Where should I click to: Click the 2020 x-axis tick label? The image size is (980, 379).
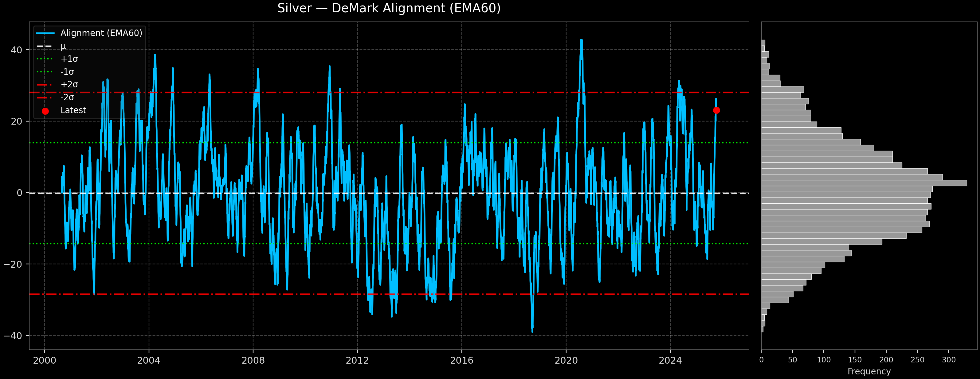click(566, 360)
